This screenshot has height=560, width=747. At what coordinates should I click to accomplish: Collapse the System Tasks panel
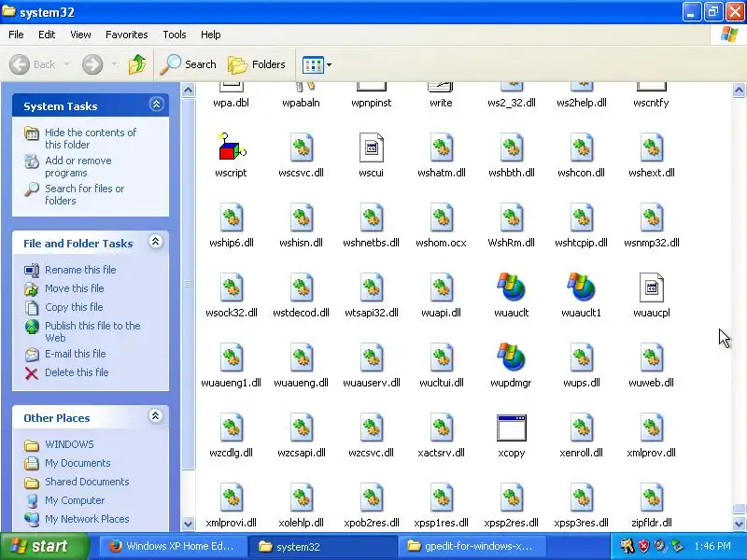(156, 105)
